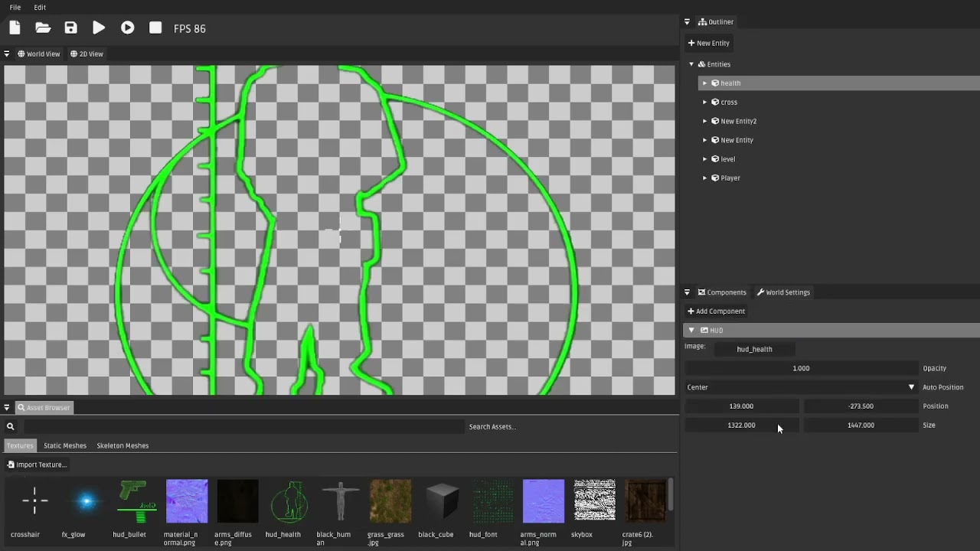Click the health entity cube icon

pyautogui.click(x=715, y=83)
